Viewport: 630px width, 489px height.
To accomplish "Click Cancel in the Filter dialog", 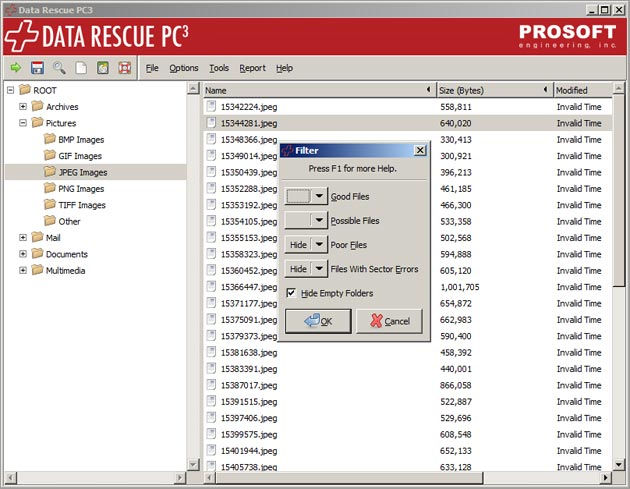I will point(389,321).
